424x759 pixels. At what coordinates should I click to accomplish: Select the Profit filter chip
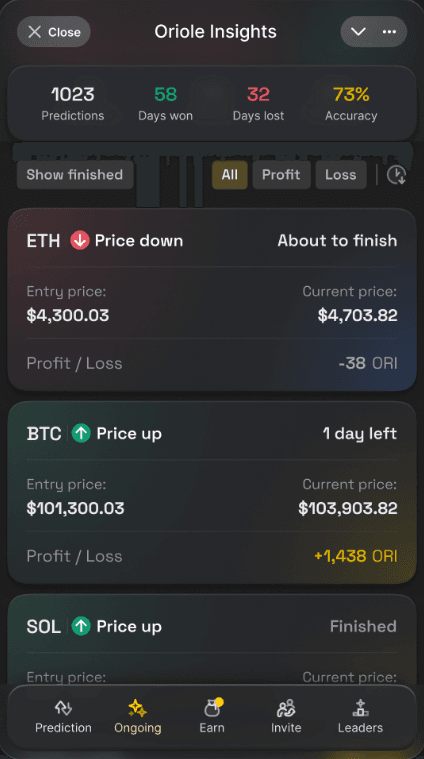tap(281, 175)
